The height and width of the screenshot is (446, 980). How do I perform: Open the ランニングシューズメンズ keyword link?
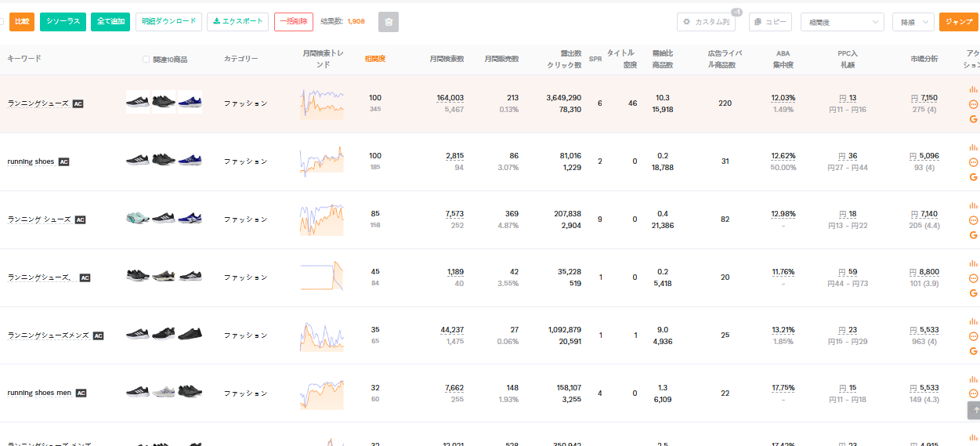pos(49,335)
